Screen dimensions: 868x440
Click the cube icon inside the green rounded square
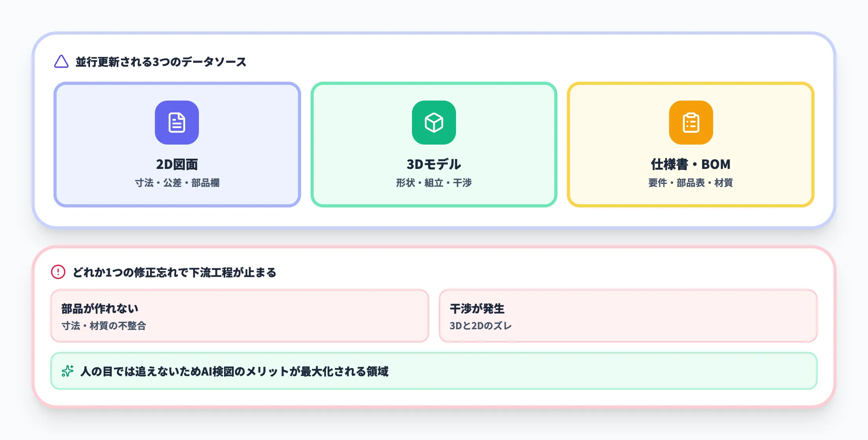pyautogui.click(x=434, y=122)
